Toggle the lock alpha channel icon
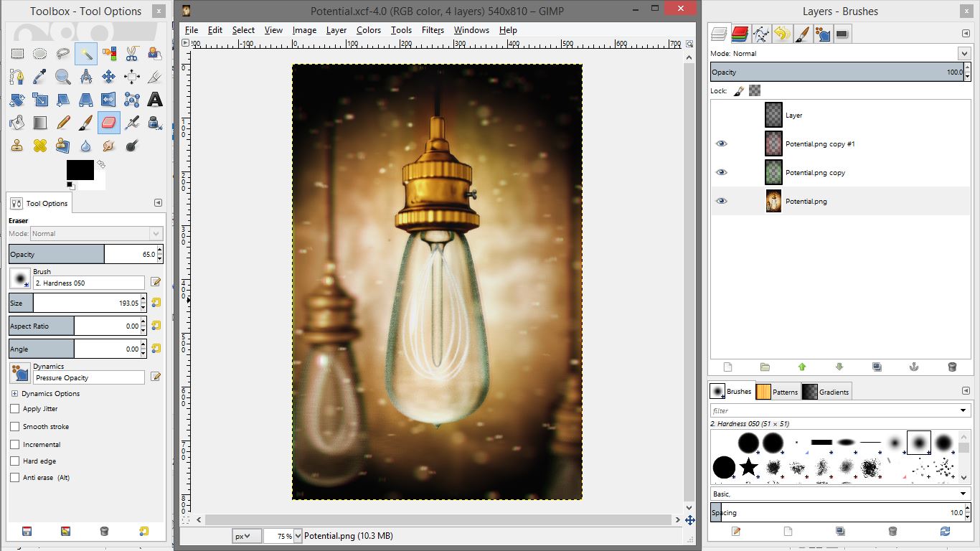Viewport: 980px width, 551px height. tap(755, 90)
